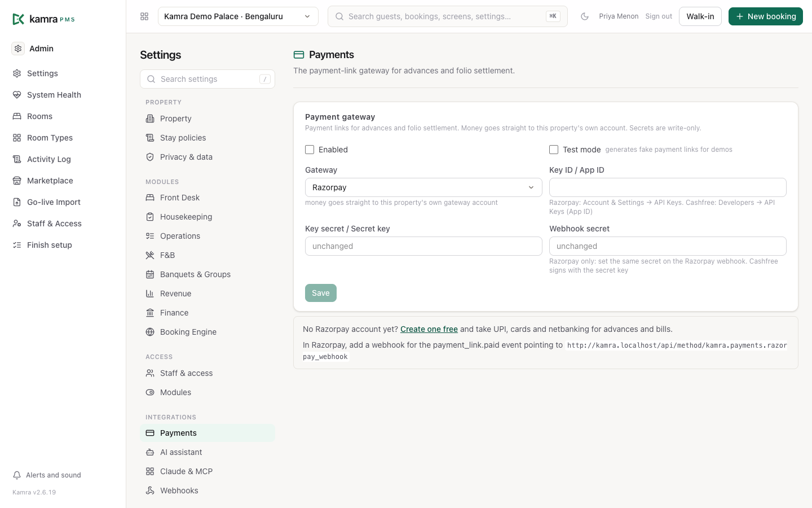Click the Key secret / Secret key field
The image size is (812, 508).
coord(423,246)
